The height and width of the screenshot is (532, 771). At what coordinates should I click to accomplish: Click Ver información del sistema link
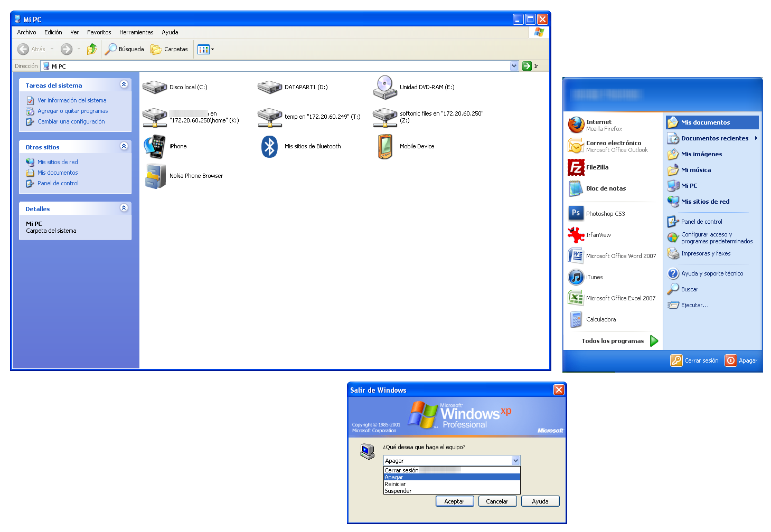(x=72, y=100)
